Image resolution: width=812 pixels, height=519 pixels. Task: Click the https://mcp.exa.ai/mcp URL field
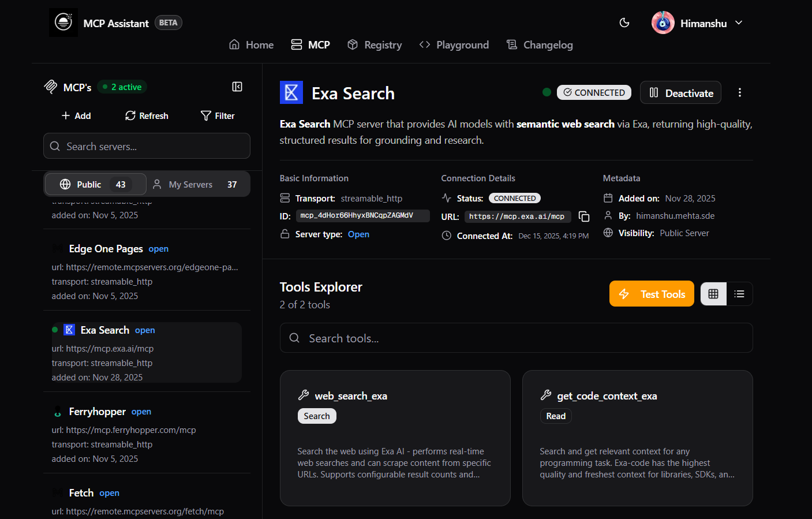click(518, 216)
